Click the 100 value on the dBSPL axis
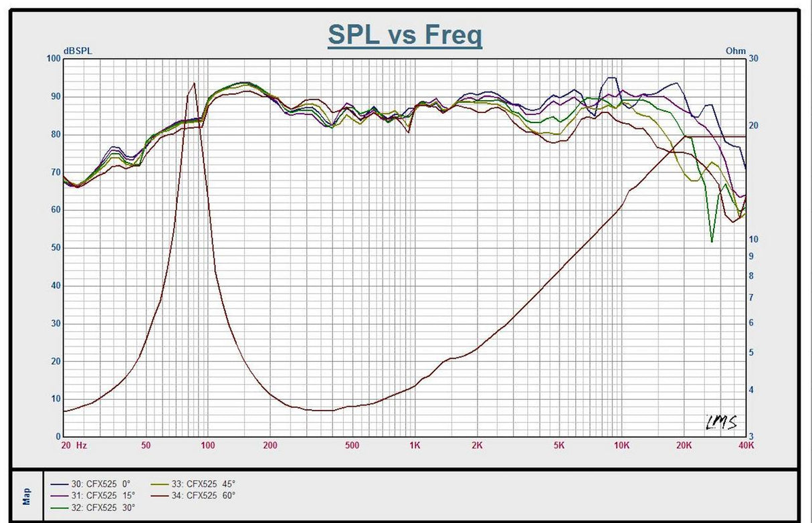812x523 pixels. [x=53, y=59]
